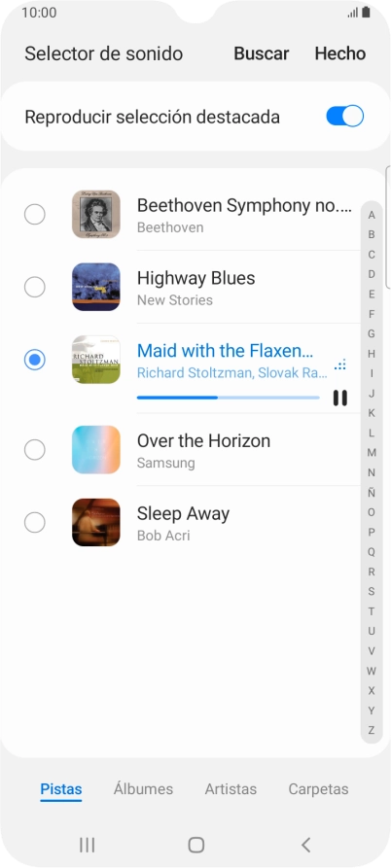Go to home screen via navigation bar
Viewport: 391px width, 868px height.
[196, 845]
